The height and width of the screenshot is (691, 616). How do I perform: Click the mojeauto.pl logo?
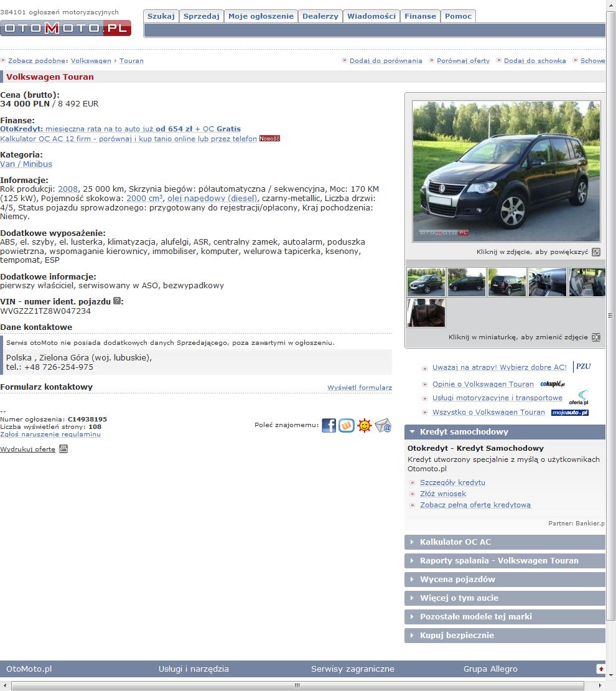coord(570,413)
